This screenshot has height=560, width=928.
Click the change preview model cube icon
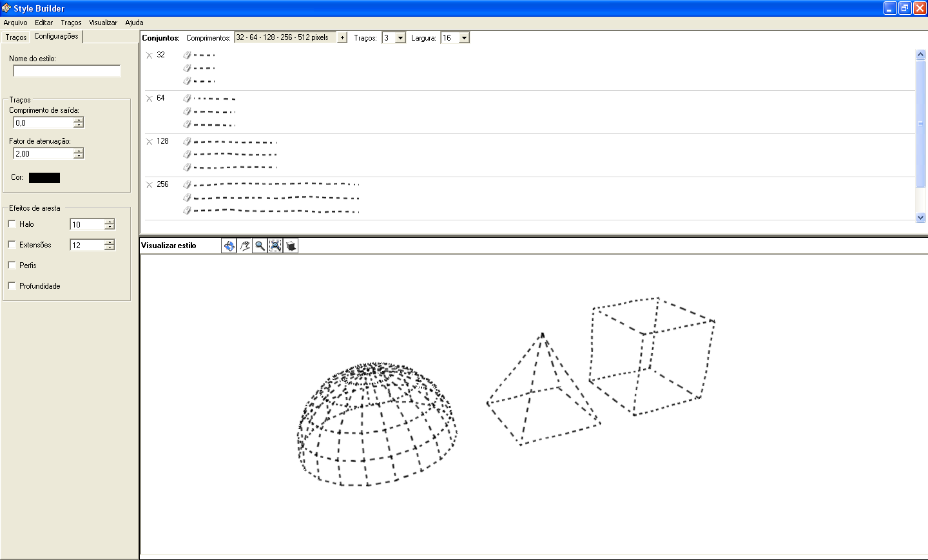tap(291, 246)
